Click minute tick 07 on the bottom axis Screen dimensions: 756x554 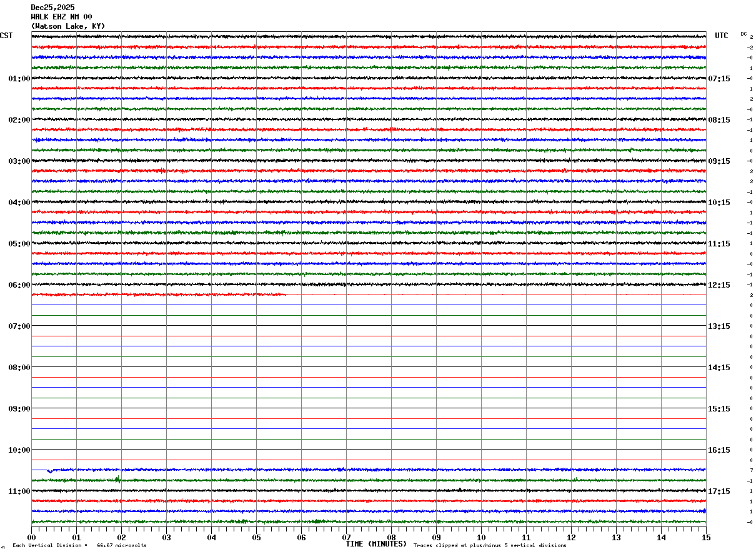click(x=346, y=538)
